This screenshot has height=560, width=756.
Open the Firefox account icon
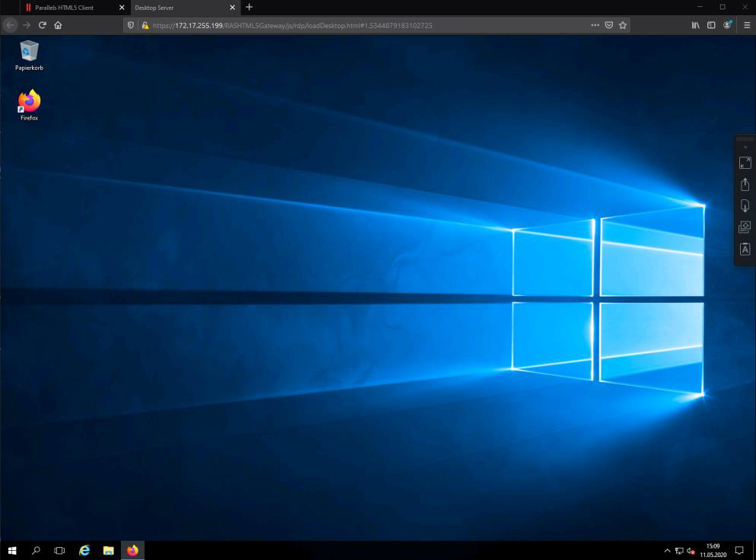click(727, 25)
